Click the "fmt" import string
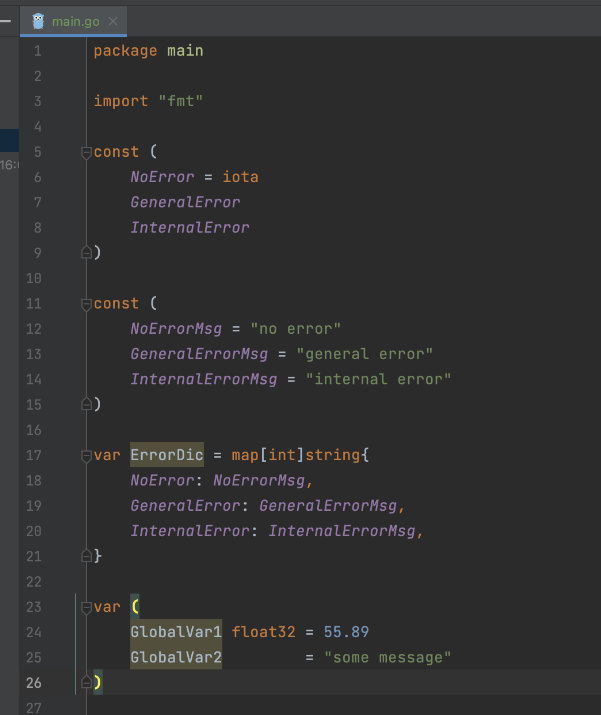This screenshot has height=715, width=601. [x=182, y=101]
